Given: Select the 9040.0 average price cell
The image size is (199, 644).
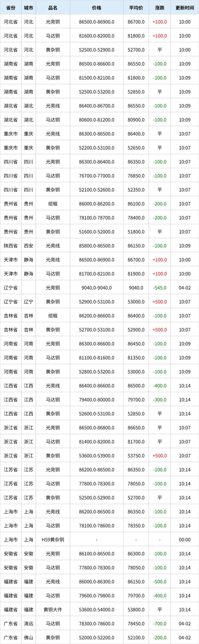Looking at the screenshot, I should click(x=136, y=288).
